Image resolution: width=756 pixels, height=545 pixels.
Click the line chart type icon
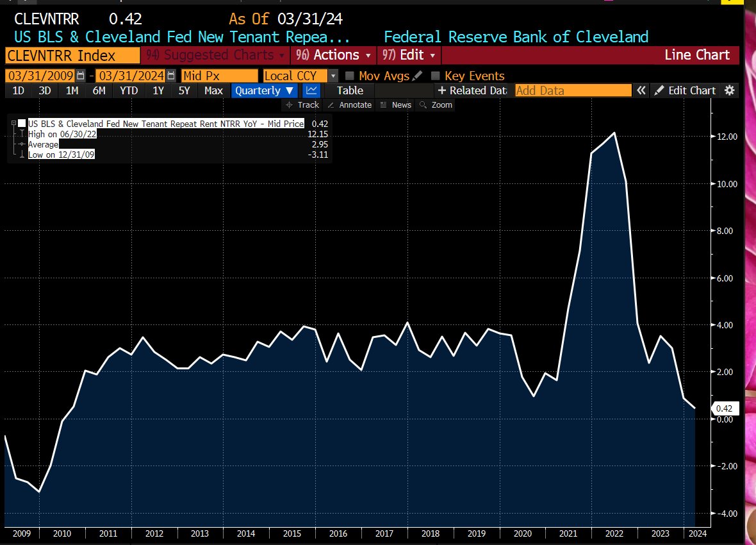(311, 90)
